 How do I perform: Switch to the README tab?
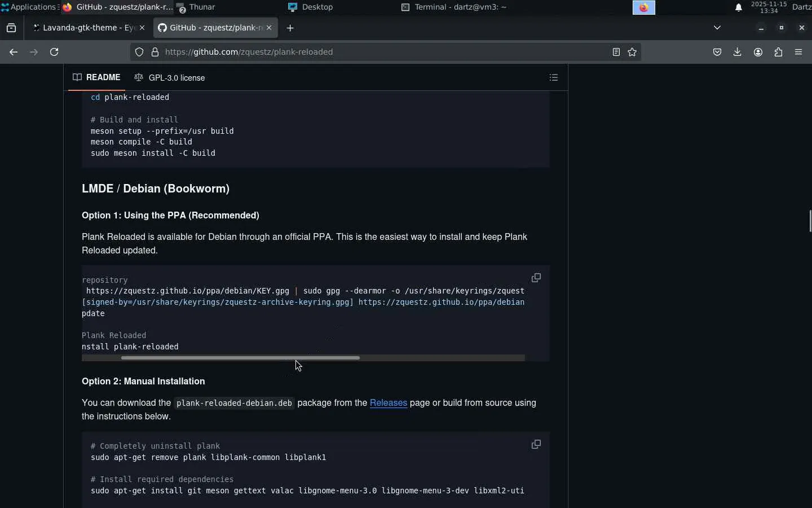click(96, 77)
